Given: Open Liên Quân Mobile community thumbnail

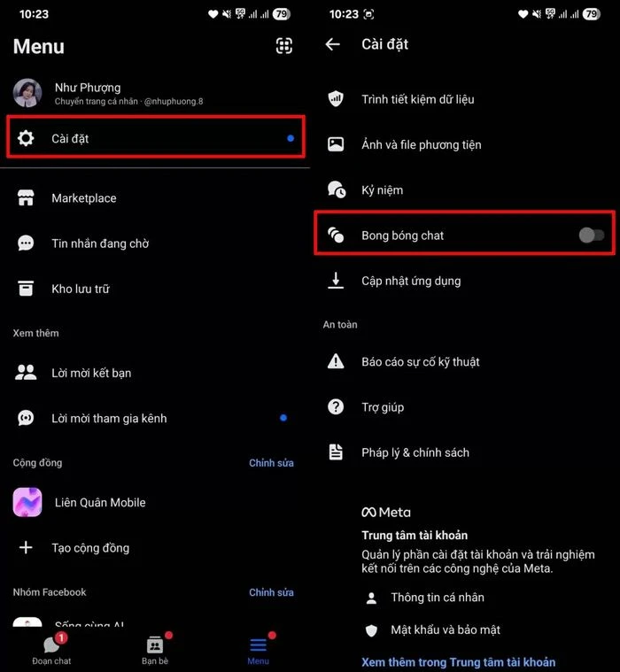Looking at the screenshot, I should tap(27, 502).
